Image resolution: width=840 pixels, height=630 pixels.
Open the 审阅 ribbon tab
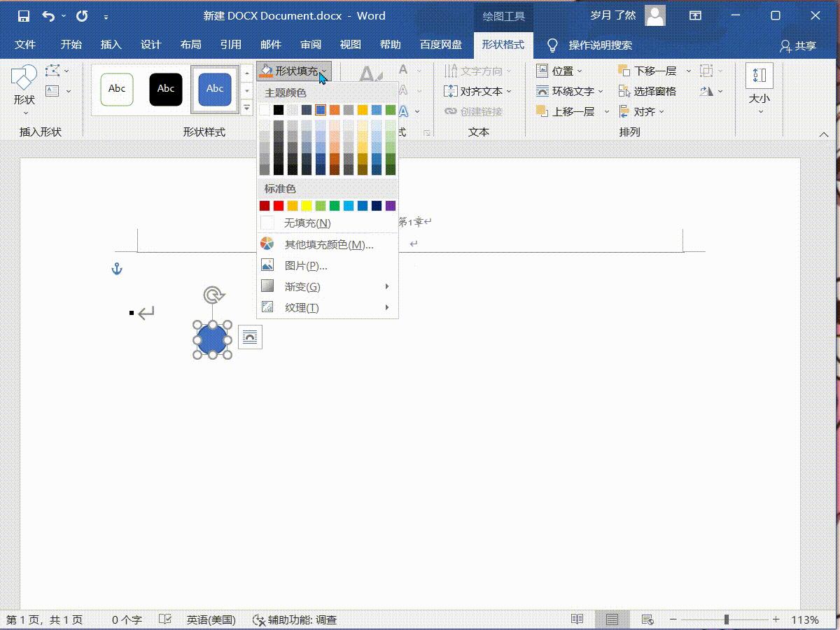pos(310,44)
